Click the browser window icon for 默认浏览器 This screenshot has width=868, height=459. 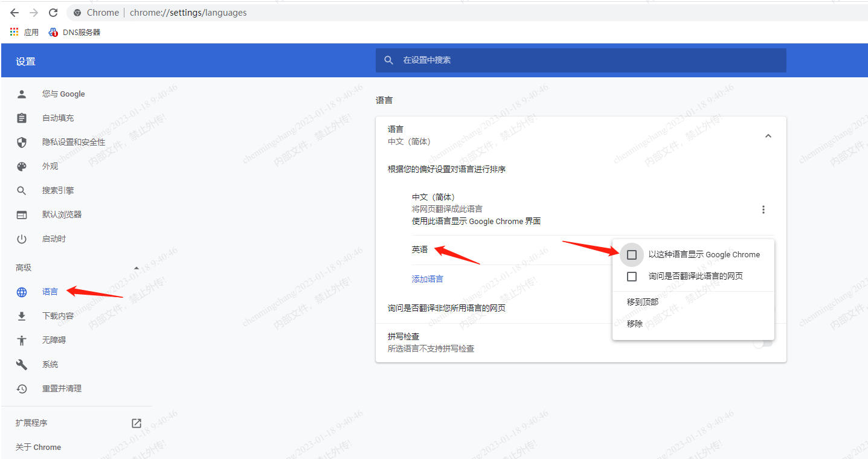coord(22,214)
